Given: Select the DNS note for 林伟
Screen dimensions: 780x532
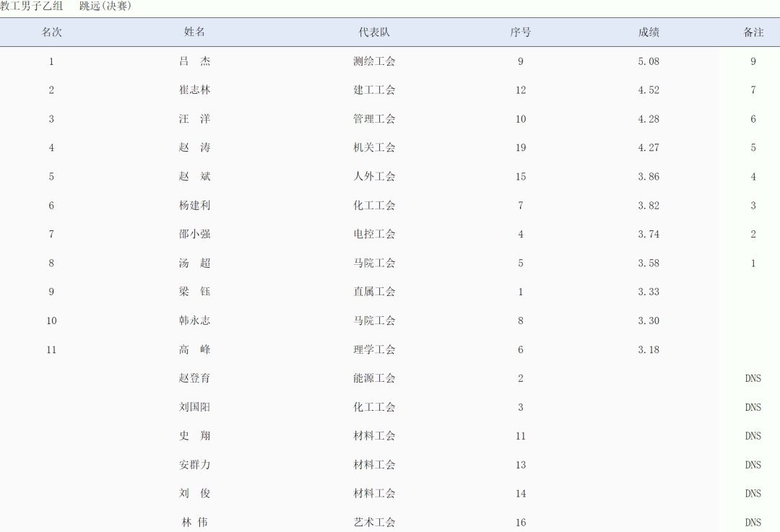Looking at the screenshot, I should click(753, 523).
